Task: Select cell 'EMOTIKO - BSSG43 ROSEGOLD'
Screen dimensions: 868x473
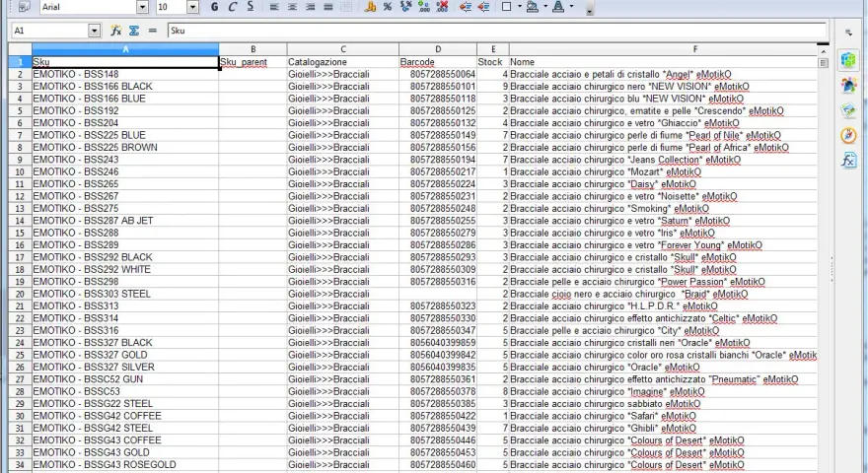Action: click(x=125, y=465)
